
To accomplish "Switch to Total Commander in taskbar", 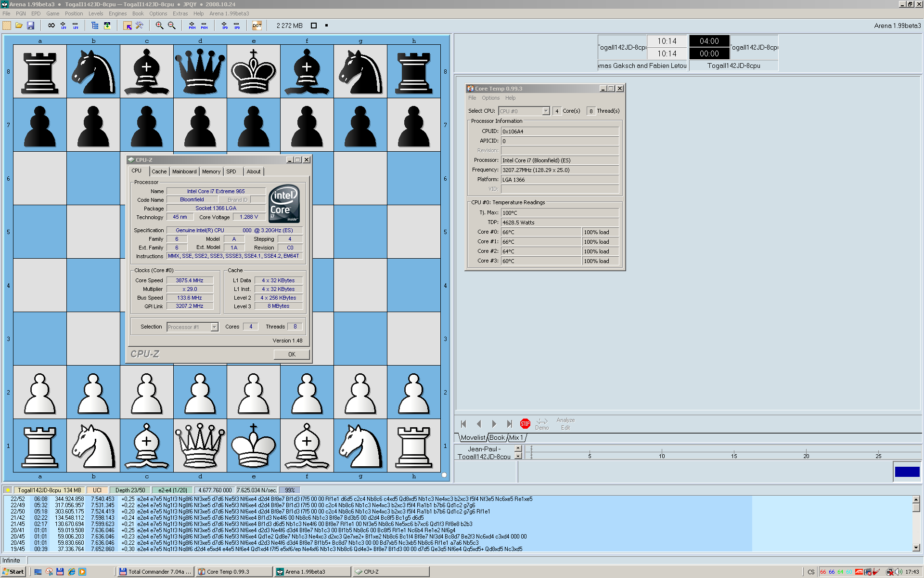I will tap(155, 572).
